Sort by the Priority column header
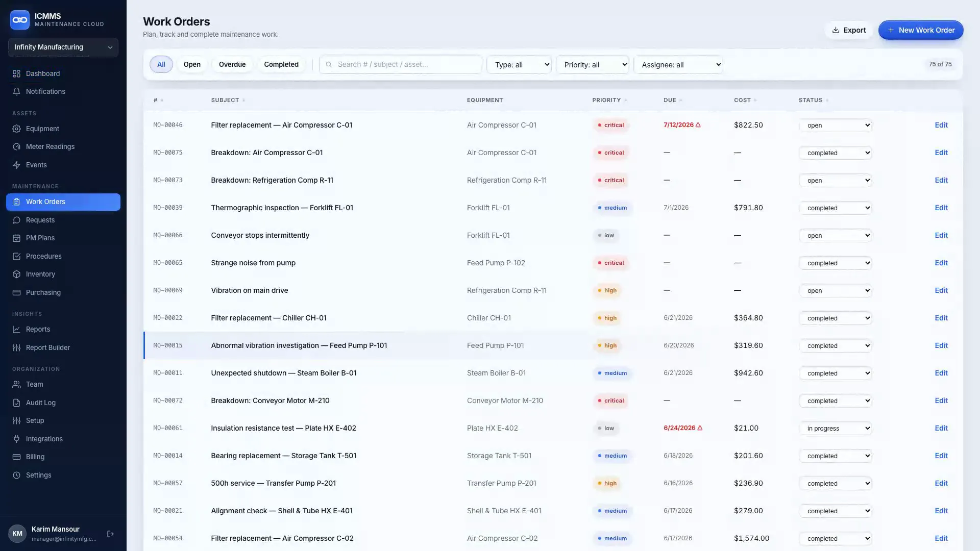 tap(609, 100)
